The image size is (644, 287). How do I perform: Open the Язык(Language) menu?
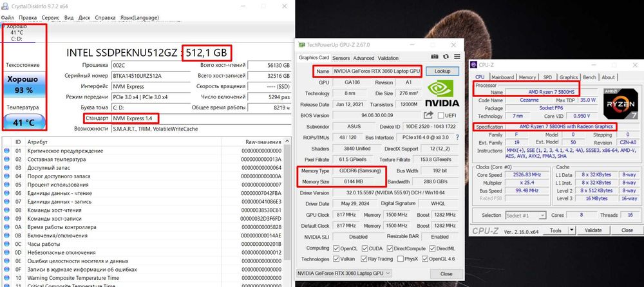(x=140, y=17)
